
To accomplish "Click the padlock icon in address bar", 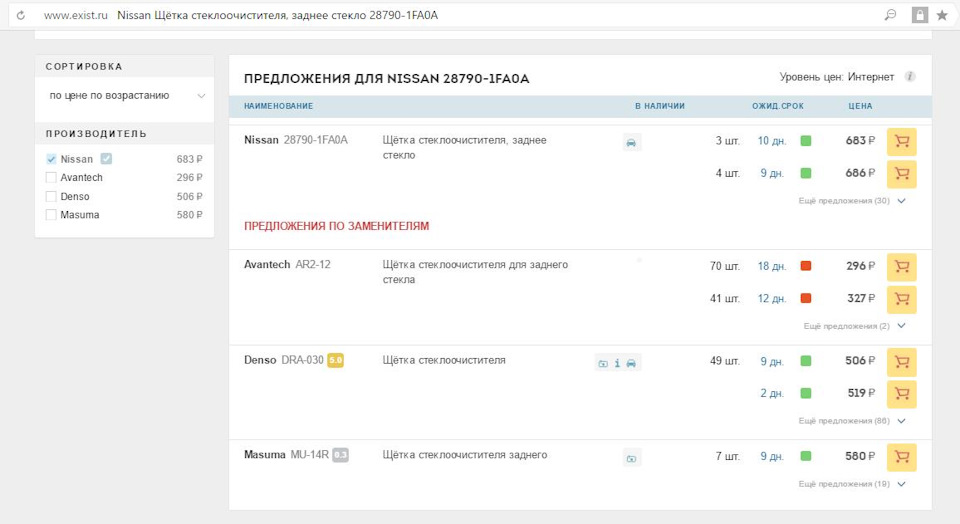I will pyautogui.click(x=920, y=15).
